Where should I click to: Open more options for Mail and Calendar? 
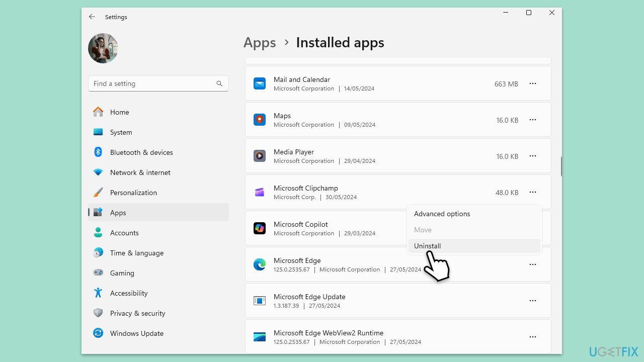533,83
